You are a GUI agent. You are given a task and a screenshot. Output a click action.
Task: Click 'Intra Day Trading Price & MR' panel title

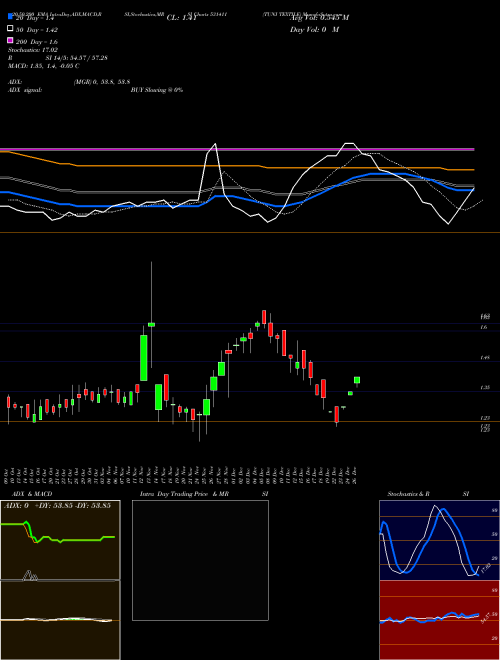pyautogui.click(x=184, y=494)
